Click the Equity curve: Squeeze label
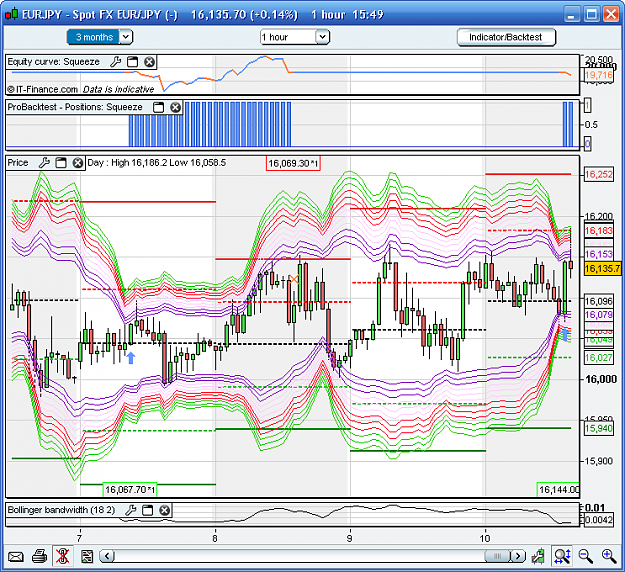The width and height of the screenshot is (625, 572). 53,62
